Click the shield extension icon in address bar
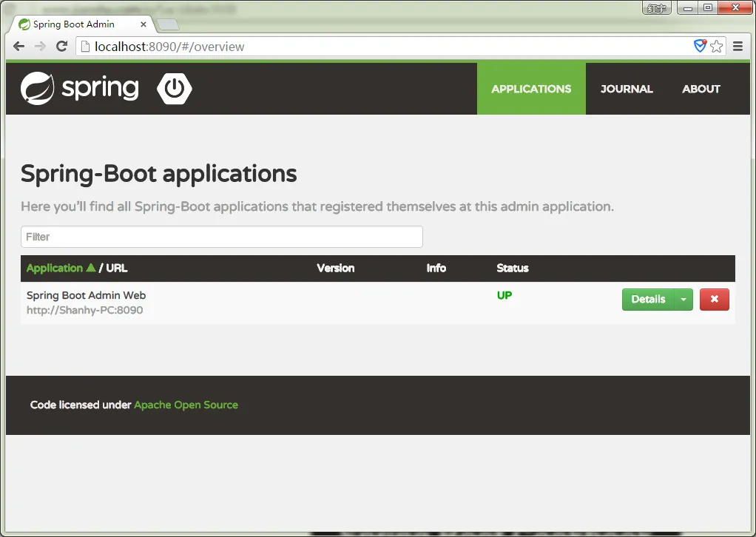This screenshot has width=756, height=537. [700, 46]
